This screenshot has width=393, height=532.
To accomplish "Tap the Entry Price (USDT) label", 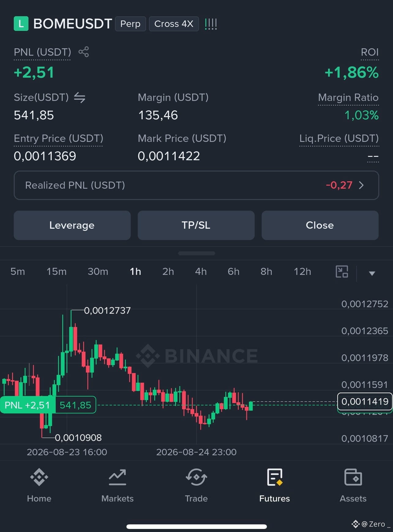I will [x=58, y=139].
